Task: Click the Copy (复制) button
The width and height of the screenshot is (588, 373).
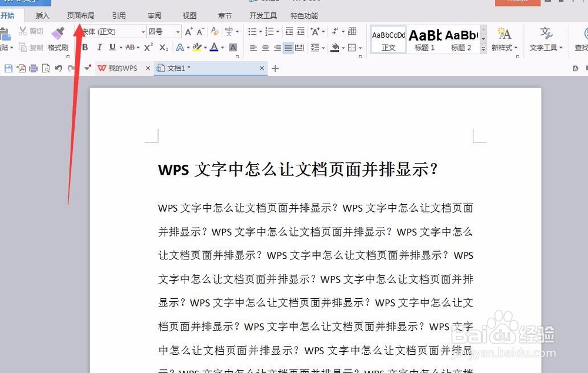Action: (31, 47)
